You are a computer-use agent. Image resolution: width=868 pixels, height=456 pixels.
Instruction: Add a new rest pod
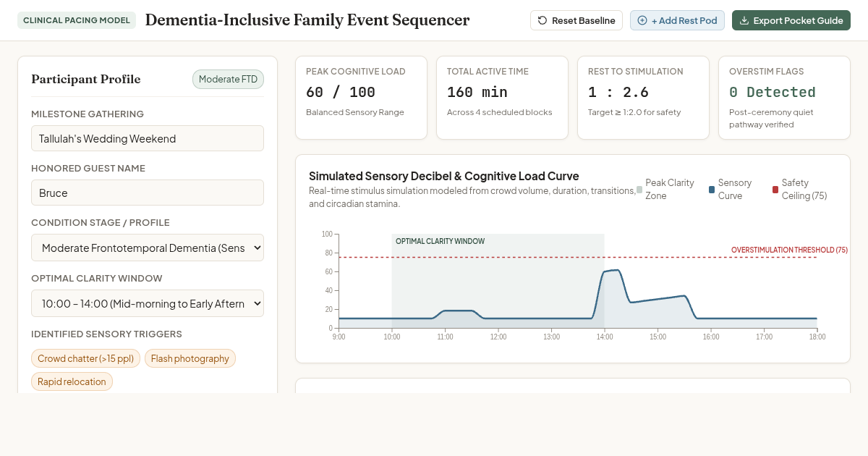(677, 20)
